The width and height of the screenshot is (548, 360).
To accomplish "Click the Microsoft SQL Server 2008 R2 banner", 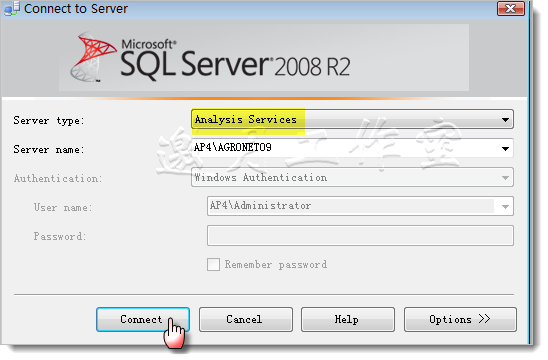I will pos(264,58).
